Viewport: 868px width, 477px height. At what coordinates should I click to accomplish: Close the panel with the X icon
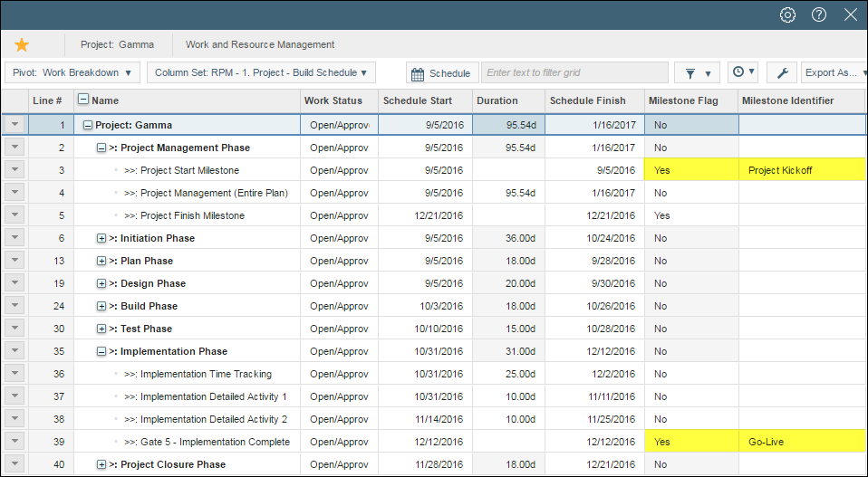tap(850, 14)
